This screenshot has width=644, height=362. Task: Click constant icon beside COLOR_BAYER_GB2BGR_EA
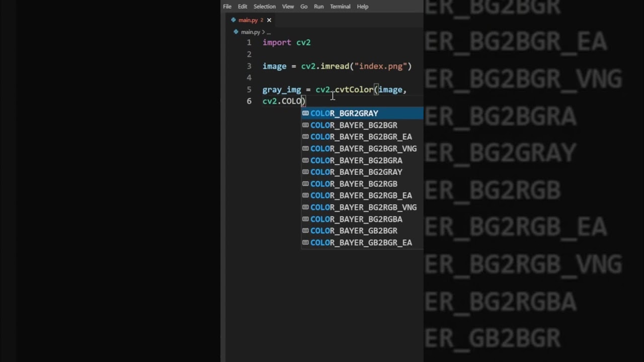point(305,242)
